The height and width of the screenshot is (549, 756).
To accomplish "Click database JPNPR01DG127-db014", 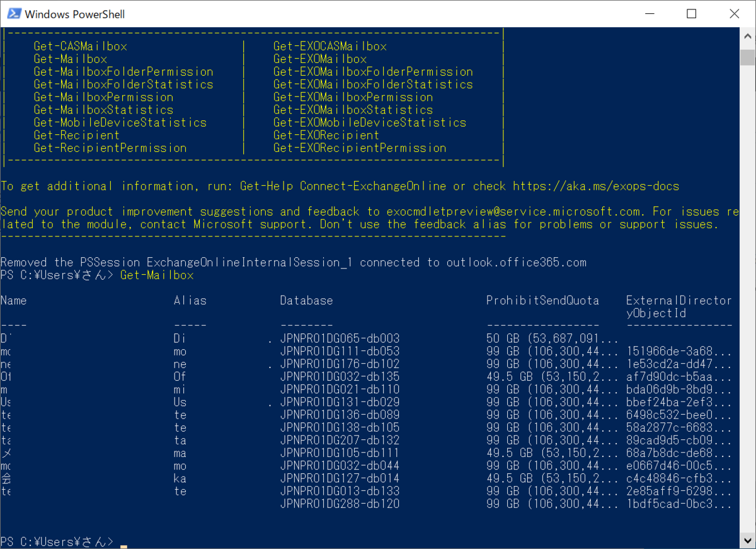I will click(x=340, y=478).
